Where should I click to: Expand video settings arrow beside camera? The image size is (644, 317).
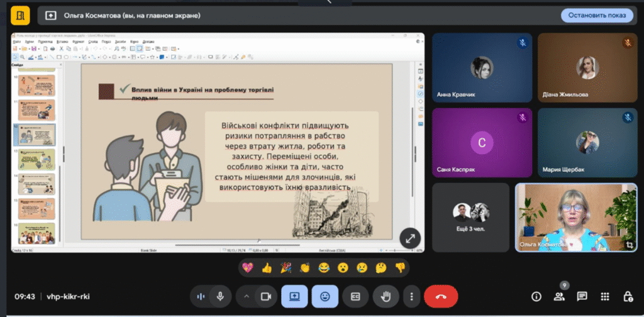247,296
